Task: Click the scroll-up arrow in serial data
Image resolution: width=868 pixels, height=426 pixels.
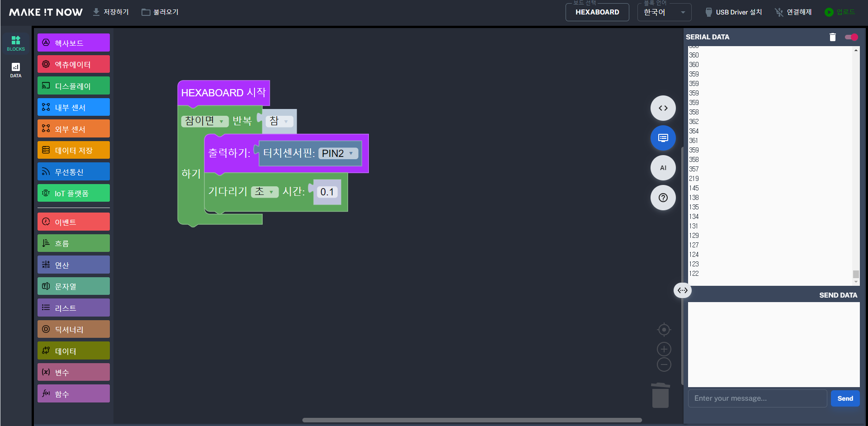Action: (x=856, y=50)
